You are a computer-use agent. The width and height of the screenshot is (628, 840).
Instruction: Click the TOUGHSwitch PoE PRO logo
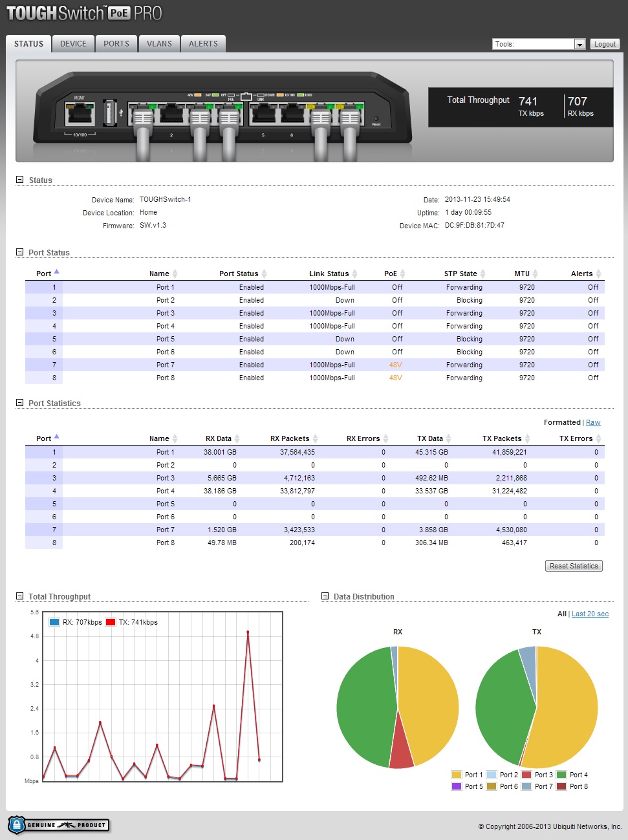pyautogui.click(x=84, y=13)
